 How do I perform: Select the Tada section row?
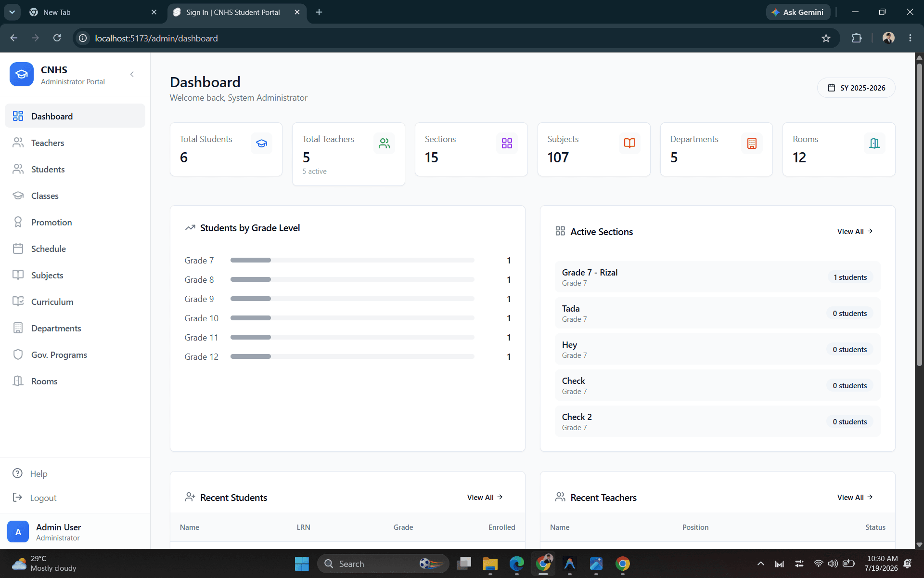[718, 313]
